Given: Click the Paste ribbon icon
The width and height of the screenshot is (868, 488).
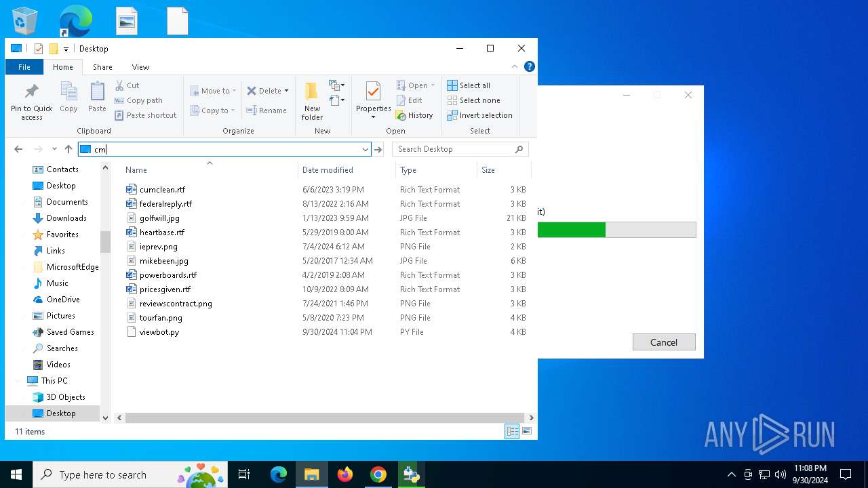Looking at the screenshot, I should click(97, 91).
